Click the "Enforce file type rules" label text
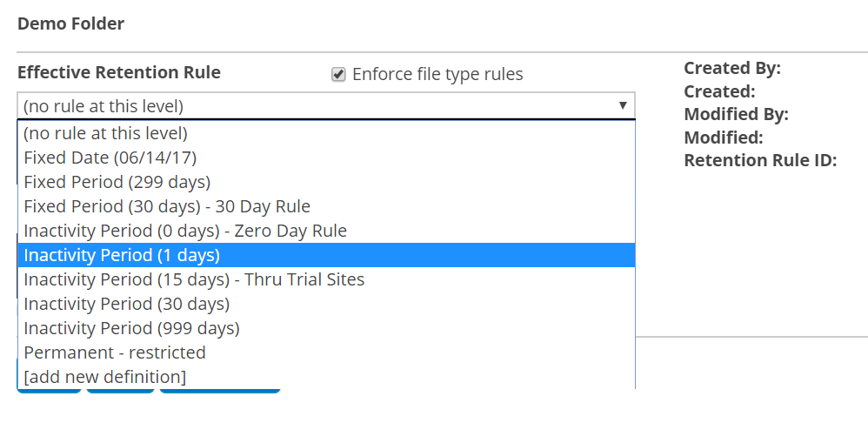 (x=437, y=75)
